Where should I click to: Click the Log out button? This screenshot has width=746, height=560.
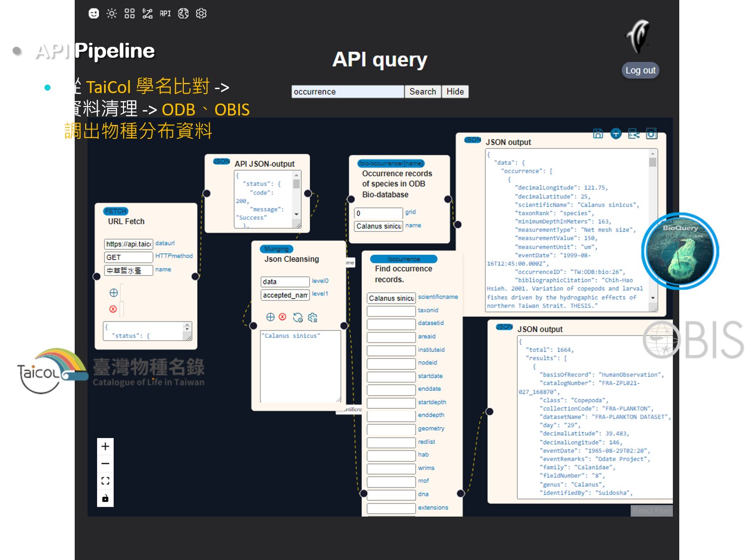click(640, 70)
